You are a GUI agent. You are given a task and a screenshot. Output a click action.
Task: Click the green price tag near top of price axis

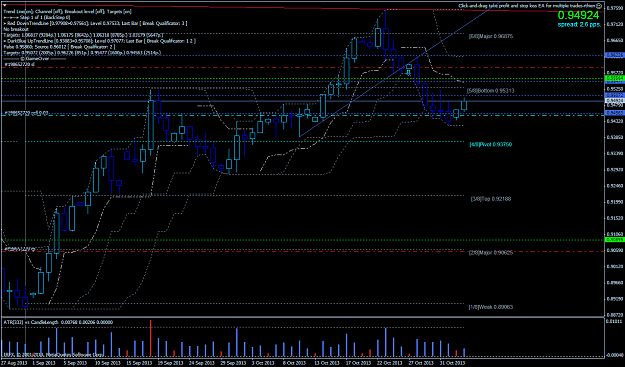(615, 78)
